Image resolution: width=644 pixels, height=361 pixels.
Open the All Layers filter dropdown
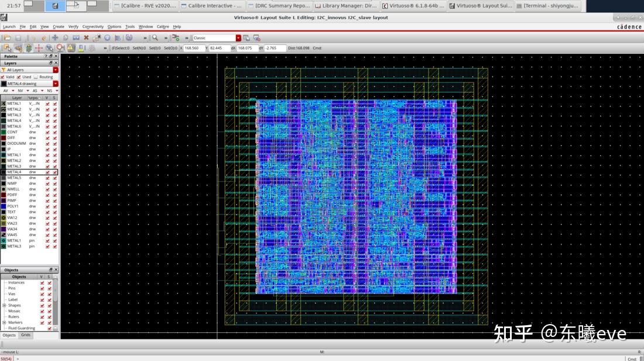[55, 70]
